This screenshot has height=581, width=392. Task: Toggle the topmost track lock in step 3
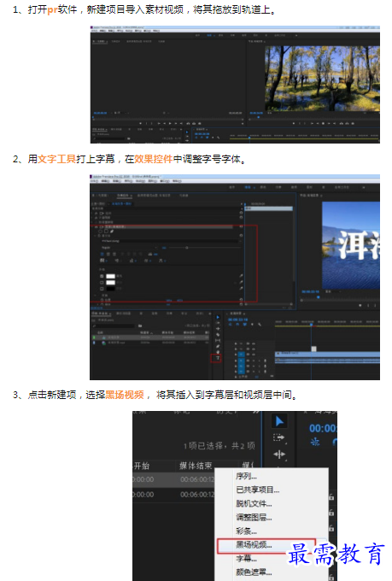coord(331,497)
